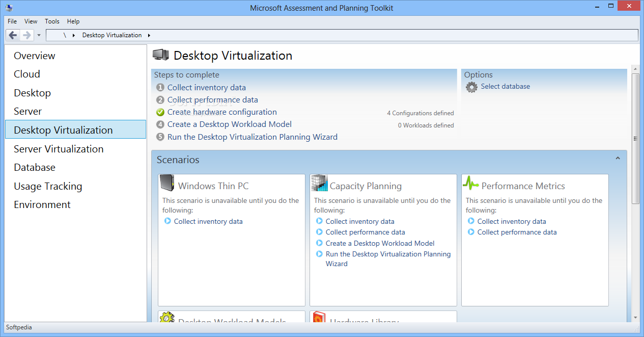The image size is (644, 337).
Task: Click Select database link
Action: (506, 87)
